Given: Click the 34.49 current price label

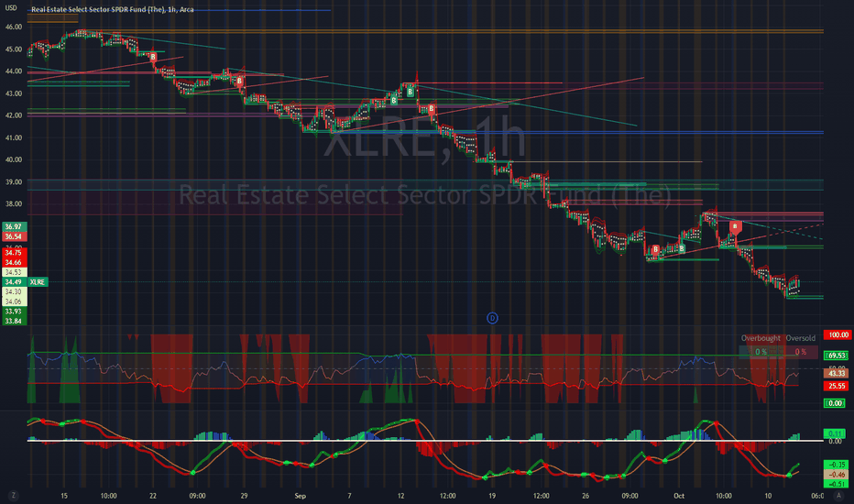Looking at the screenshot, I should [x=14, y=281].
